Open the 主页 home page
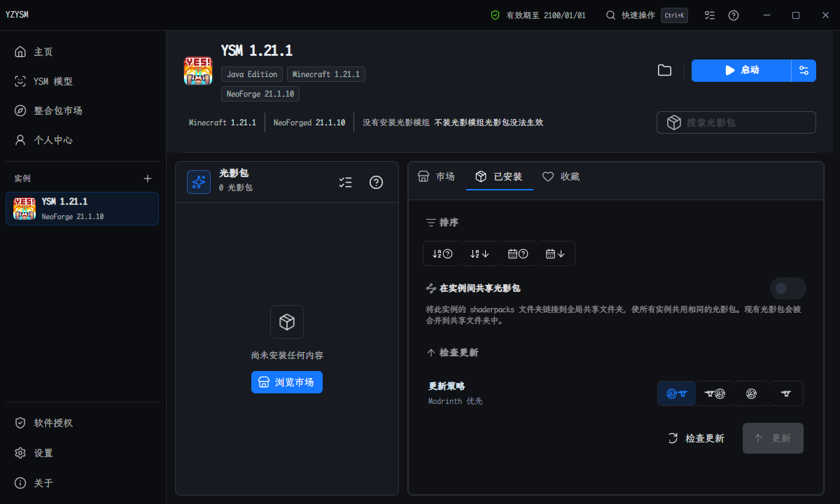Viewport: 840px width, 504px height. (x=83, y=52)
